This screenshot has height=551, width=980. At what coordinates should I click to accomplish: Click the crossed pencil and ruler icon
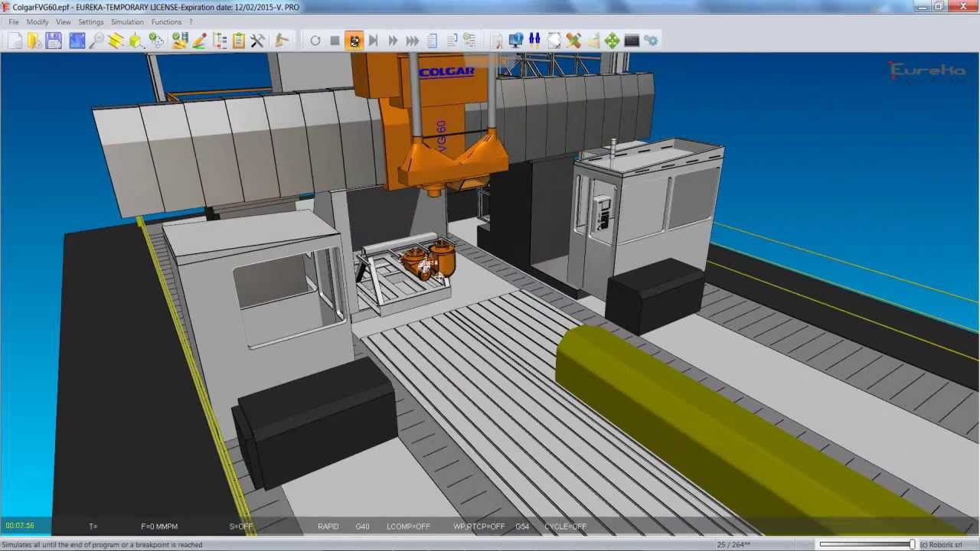tap(573, 41)
